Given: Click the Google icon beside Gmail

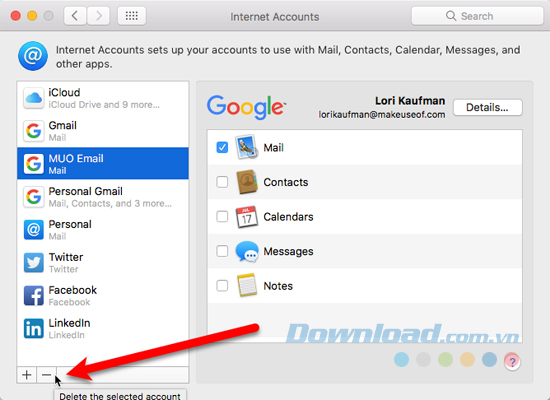Looking at the screenshot, I should pyautogui.click(x=34, y=131).
